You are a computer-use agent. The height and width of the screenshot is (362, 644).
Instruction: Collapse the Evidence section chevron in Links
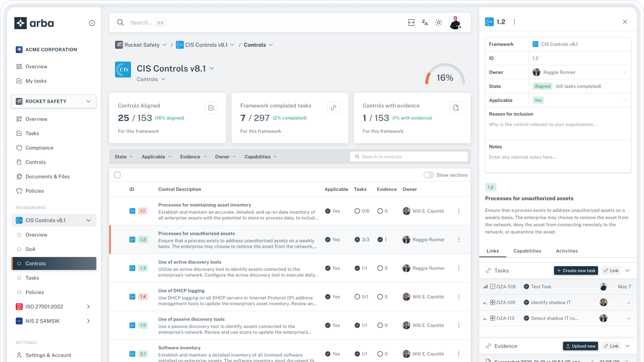[628, 346]
